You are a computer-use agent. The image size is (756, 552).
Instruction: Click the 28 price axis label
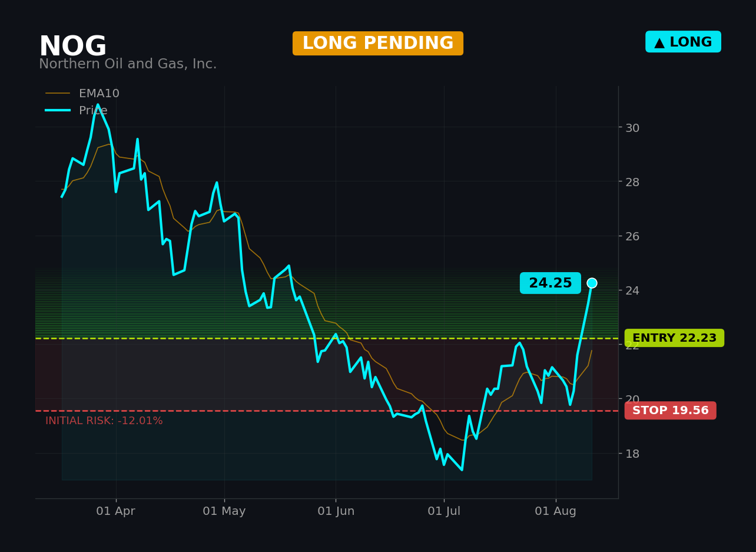(x=632, y=182)
